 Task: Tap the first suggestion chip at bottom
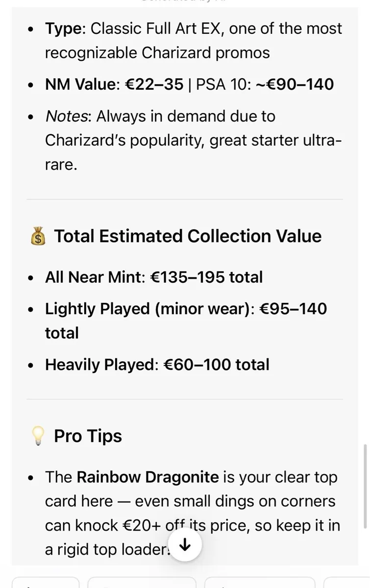click(45, 583)
